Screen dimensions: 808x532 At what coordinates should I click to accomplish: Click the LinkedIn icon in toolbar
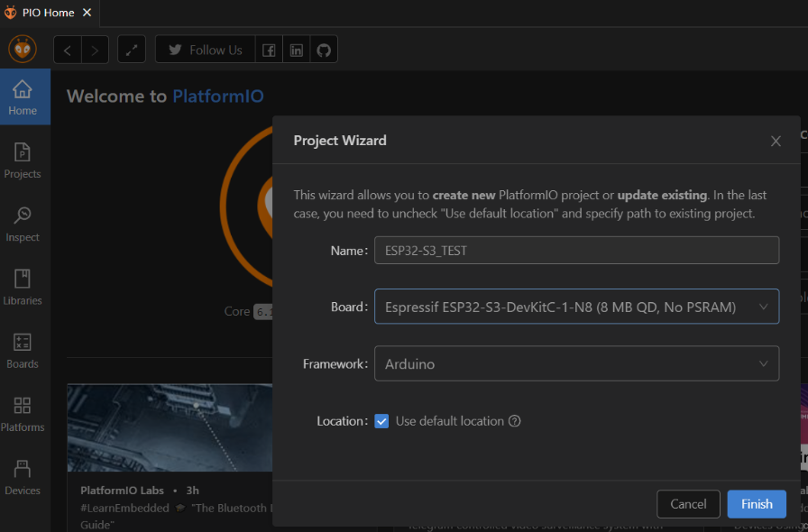[x=297, y=50]
